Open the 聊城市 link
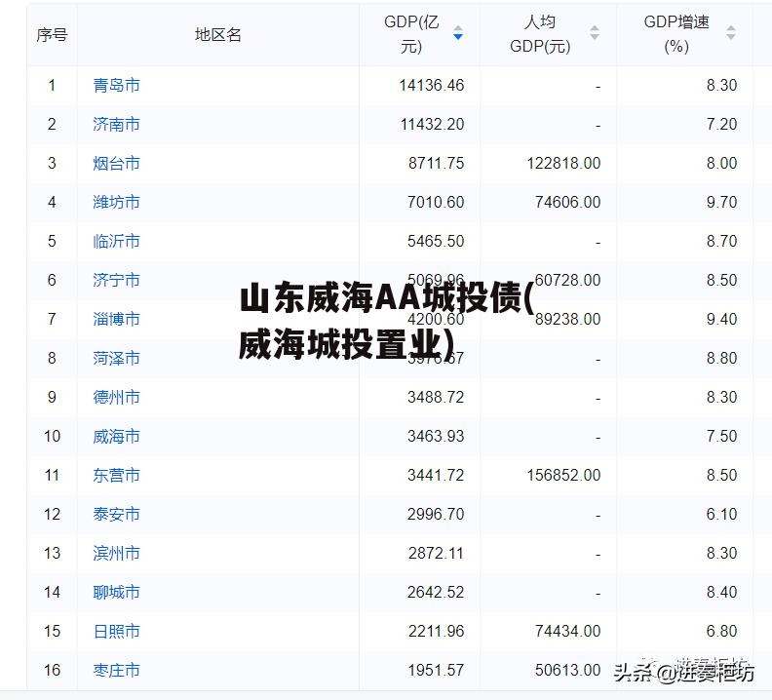Screen dimensions: 772x700 point(116,592)
